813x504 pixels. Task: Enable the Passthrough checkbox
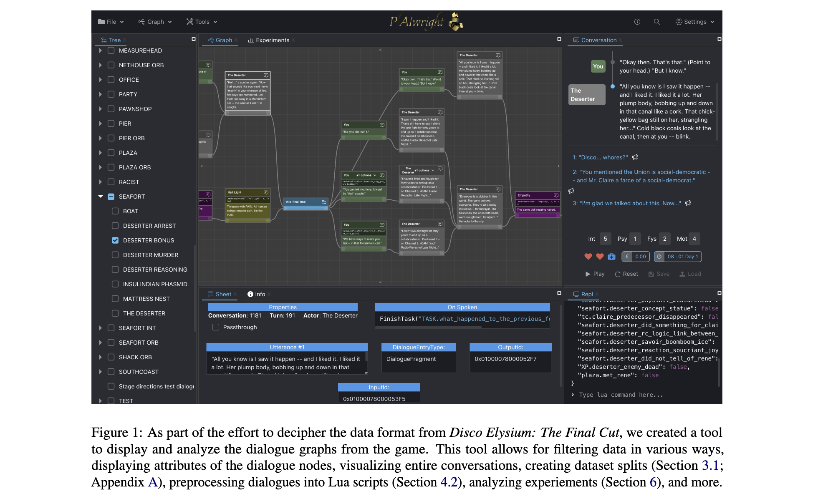216,327
